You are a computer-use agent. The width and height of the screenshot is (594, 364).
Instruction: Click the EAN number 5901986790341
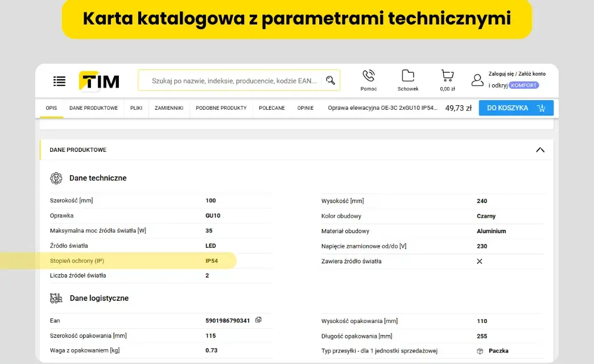228,321
